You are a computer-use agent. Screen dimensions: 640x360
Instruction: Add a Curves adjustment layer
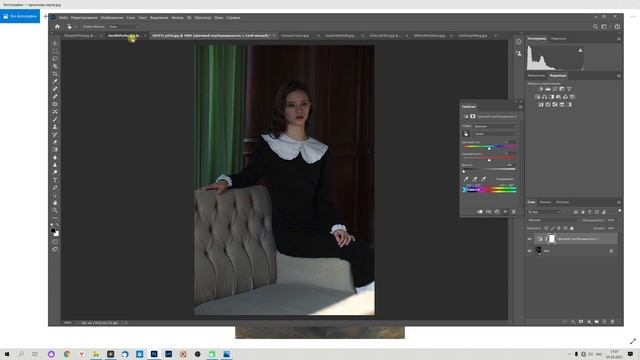pyautogui.click(x=555, y=89)
